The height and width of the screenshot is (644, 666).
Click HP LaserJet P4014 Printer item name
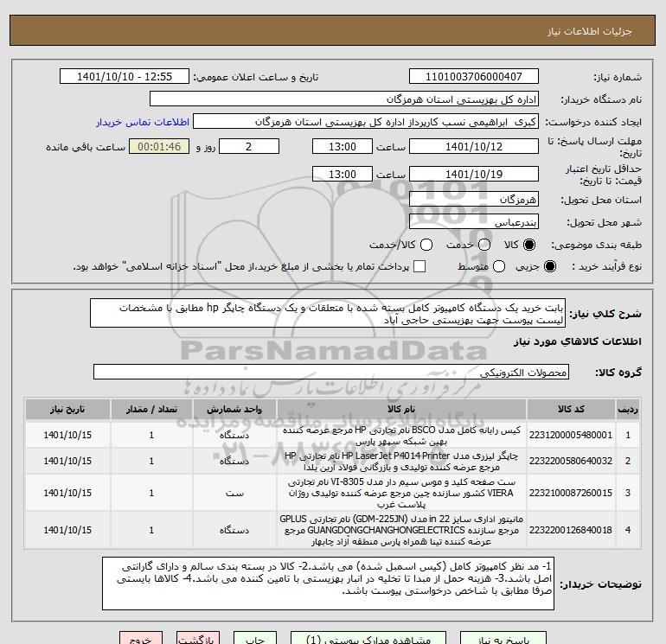(x=401, y=462)
